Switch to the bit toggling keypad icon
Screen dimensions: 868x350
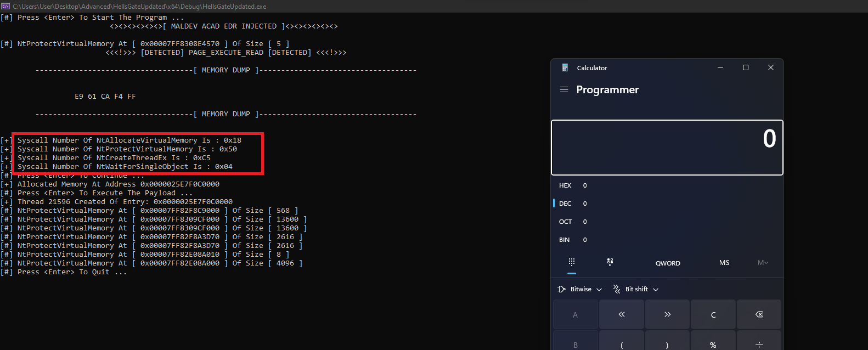click(610, 262)
